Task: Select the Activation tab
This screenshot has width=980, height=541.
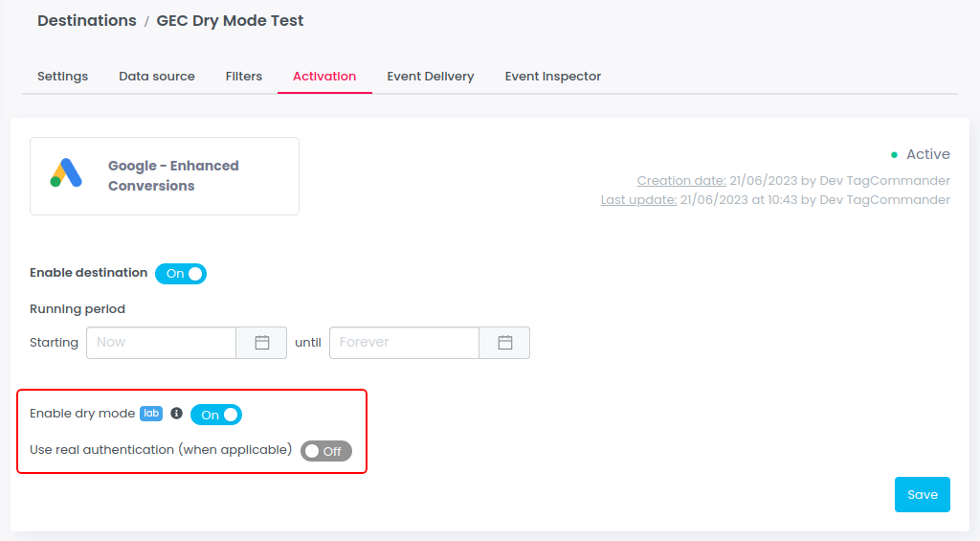Action: pyautogui.click(x=324, y=77)
